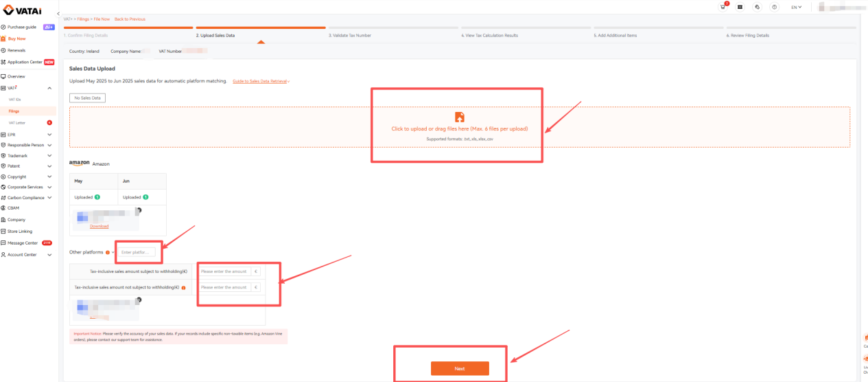
Task: Click the coupon ticket icon in header
Action: (740, 7)
